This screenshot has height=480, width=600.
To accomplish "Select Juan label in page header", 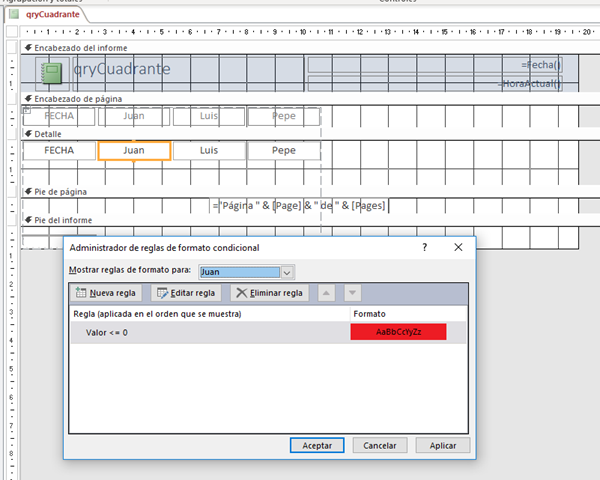I will coord(134,116).
